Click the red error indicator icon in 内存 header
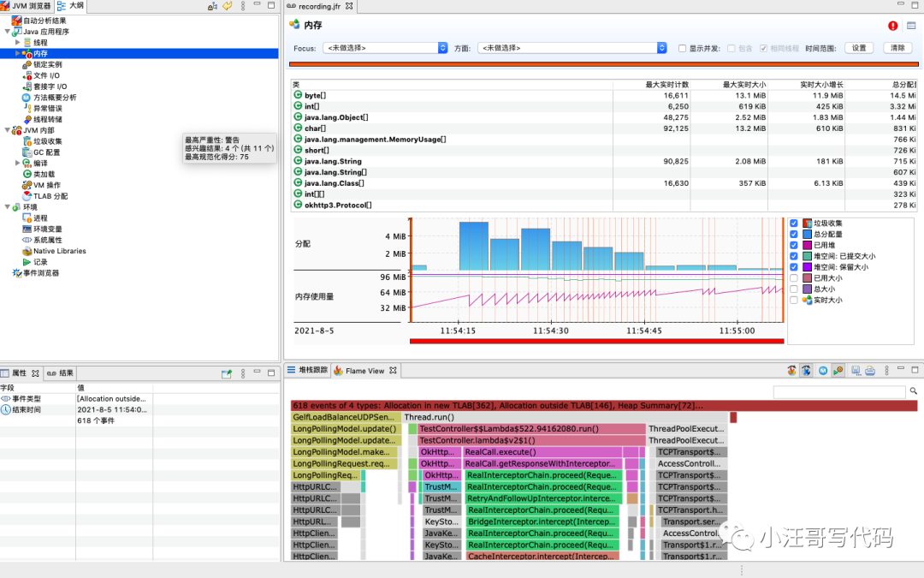The width and height of the screenshot is (924, 578). click(x=892, y=26)
